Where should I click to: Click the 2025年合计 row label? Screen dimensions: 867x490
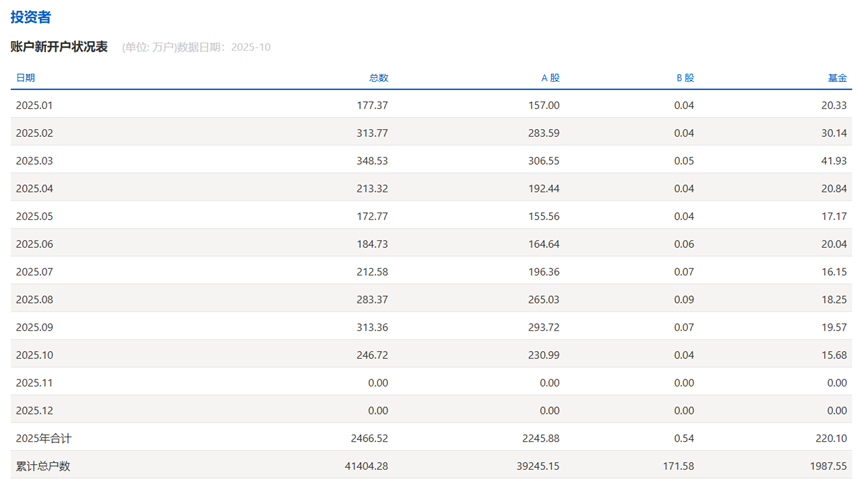coord(44,438)
